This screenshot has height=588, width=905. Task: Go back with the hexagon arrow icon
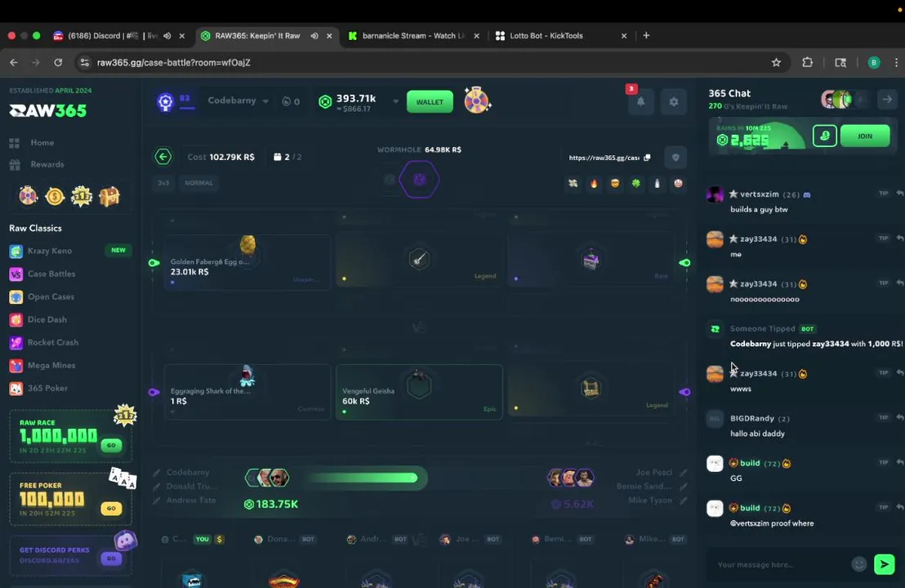163,156
